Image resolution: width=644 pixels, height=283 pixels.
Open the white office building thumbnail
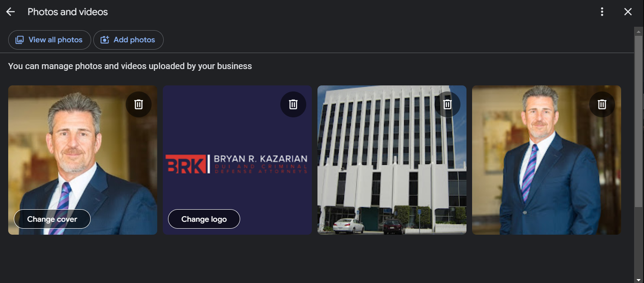click(x=392, y=160)
